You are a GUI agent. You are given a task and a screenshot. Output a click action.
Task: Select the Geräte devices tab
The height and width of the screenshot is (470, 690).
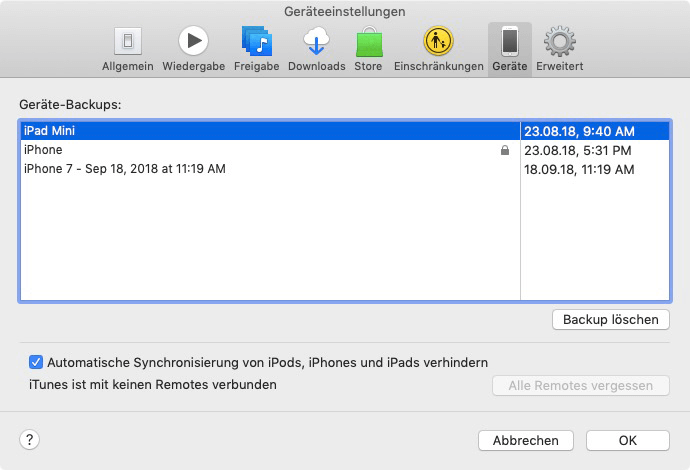(510, 50)
